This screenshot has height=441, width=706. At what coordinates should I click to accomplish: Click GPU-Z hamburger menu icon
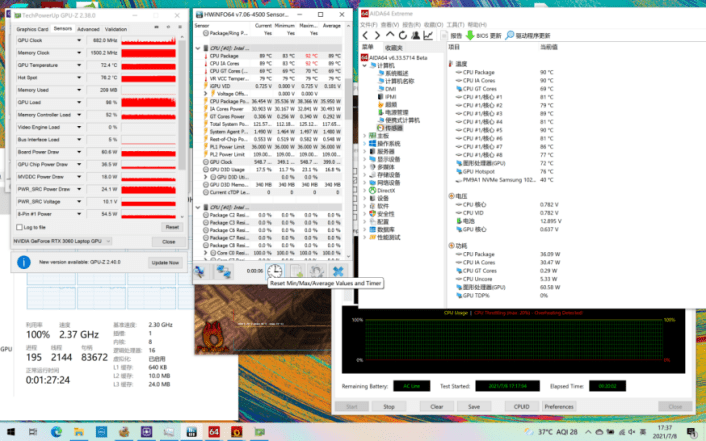(180, 27)
